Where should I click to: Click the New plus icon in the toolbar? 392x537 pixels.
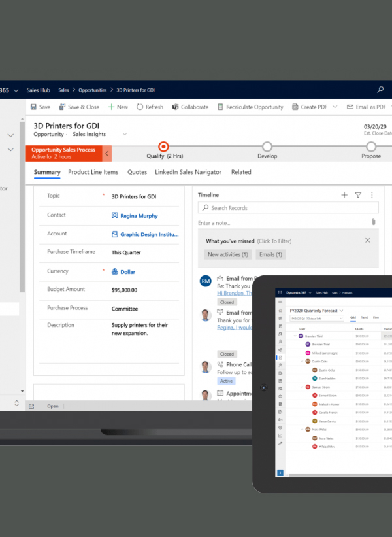pyautogui.click(x=111, y=107)
